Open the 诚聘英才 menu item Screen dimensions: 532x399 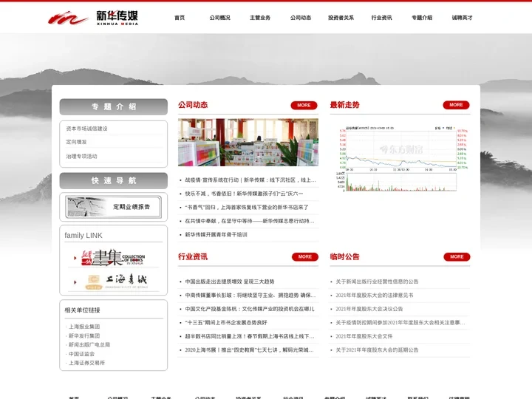tap(462, 18)
